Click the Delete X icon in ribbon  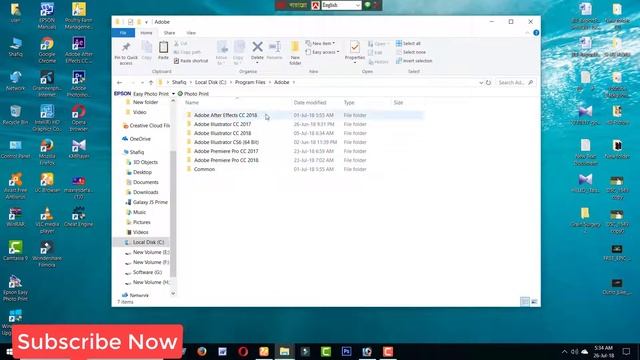tap(257, 47)
